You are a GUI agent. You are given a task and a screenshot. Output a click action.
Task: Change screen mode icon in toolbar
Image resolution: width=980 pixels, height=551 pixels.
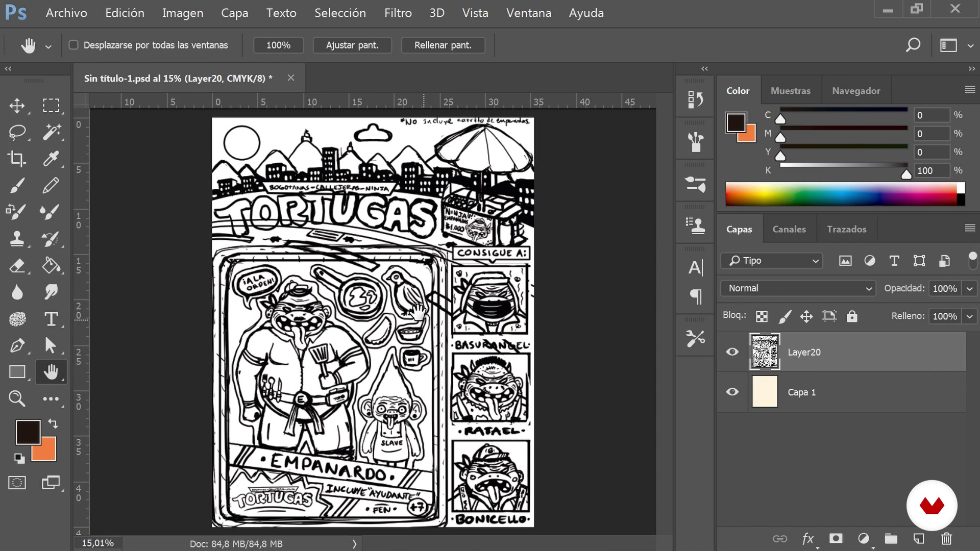(x=51, y=483)
